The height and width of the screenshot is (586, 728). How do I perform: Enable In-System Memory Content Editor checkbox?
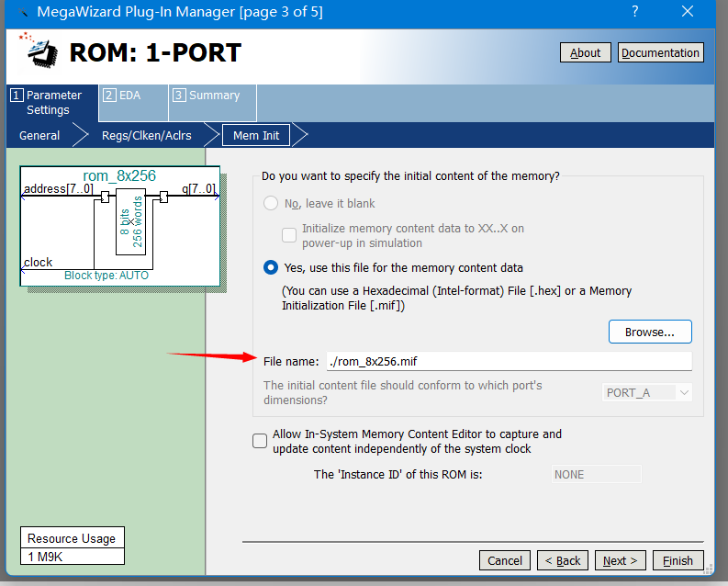pos(260,441)
